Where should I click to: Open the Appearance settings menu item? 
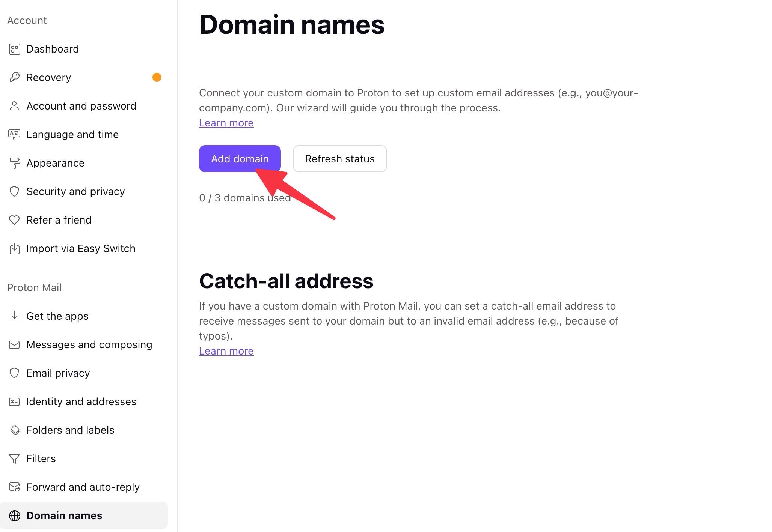[55, 163]
